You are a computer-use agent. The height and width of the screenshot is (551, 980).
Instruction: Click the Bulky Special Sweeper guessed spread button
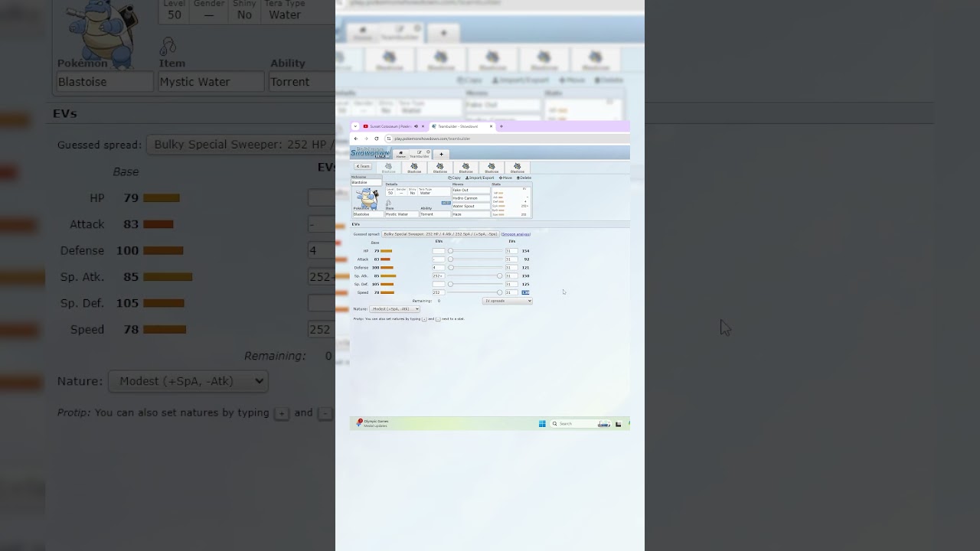(439, 234)
